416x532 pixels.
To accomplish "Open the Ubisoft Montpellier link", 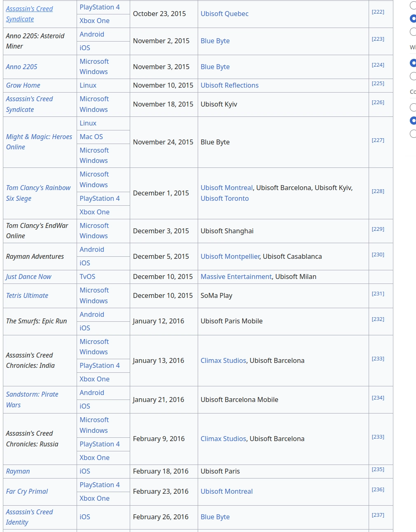I will (230, 256).
